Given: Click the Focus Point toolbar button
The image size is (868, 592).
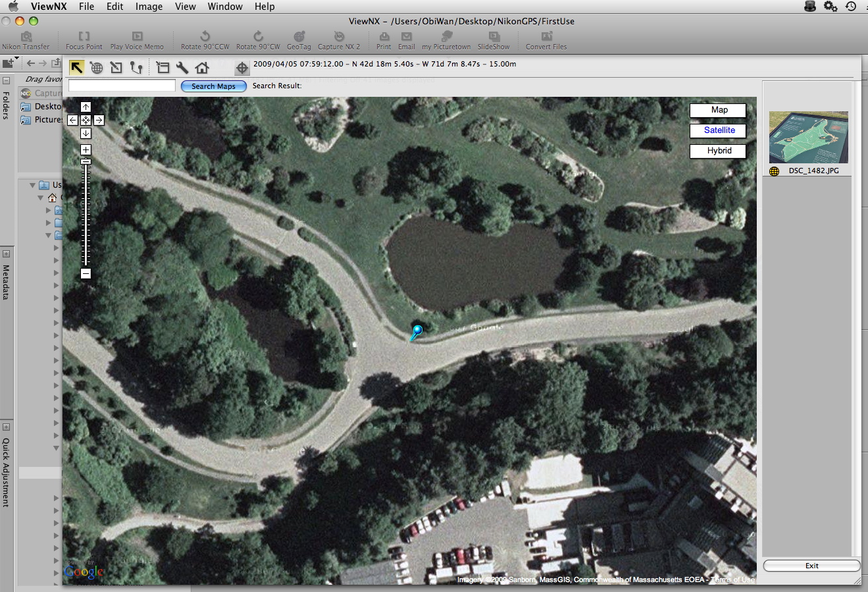Looking at the screenshot, I should [x=84, y=41].
